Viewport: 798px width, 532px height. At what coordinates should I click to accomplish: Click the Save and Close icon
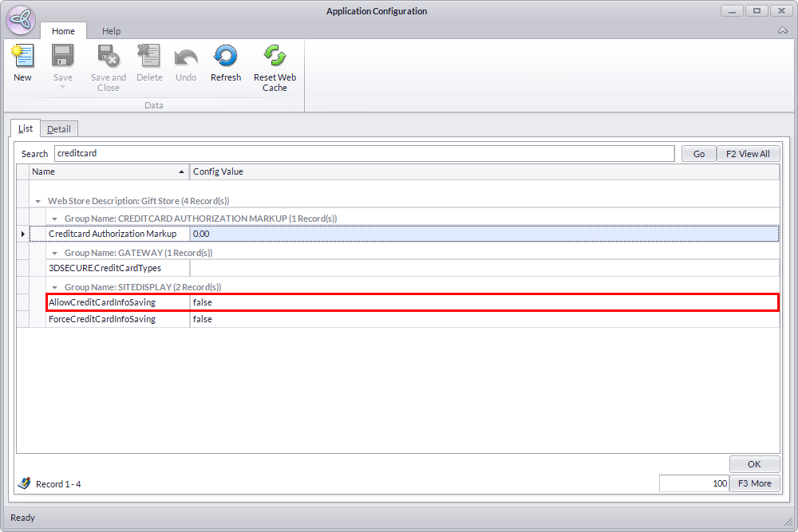pyautogui.click(x=109, y=56)
